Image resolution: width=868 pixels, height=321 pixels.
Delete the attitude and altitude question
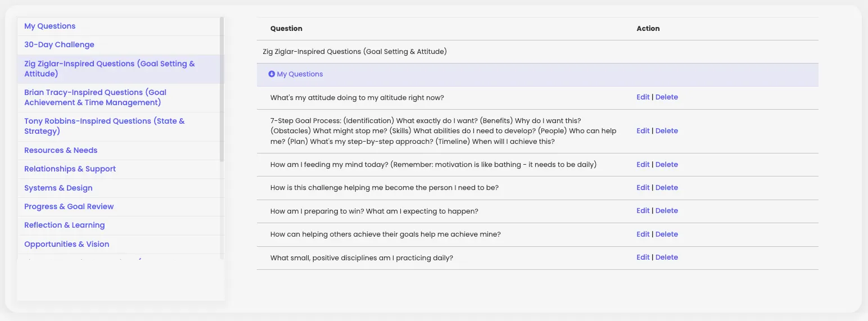click(x=667, y=97)
